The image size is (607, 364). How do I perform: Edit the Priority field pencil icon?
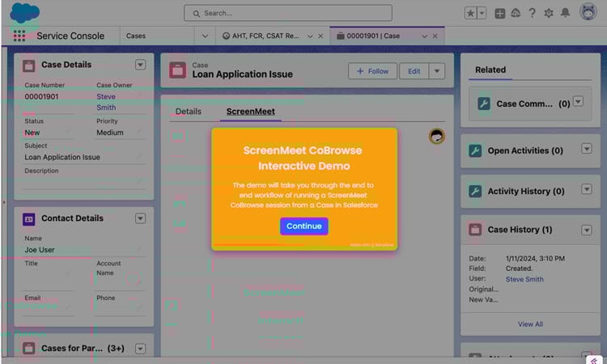(x=139, y=131)
